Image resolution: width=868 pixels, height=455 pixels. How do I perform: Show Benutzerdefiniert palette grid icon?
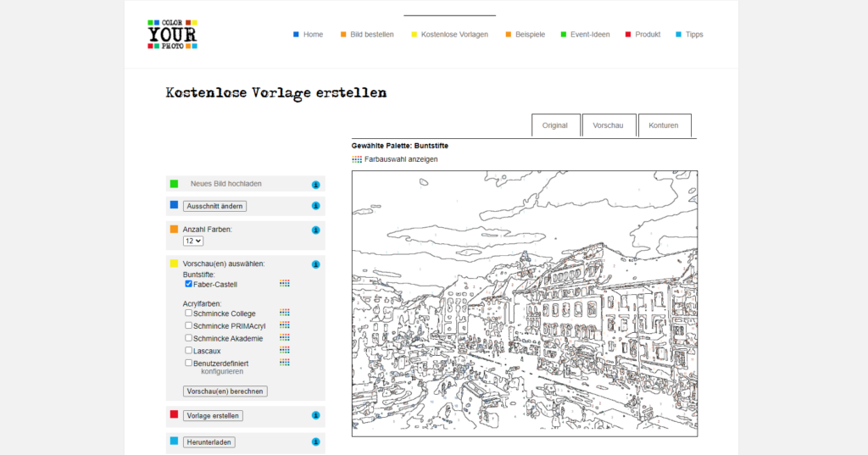pyautogui.click(x=285, y=363)
